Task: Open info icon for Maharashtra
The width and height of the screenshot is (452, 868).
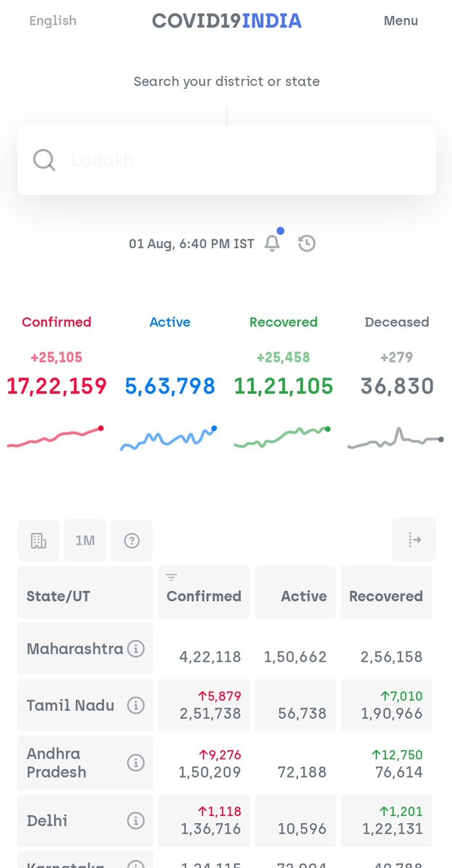Action: [135, 649]
